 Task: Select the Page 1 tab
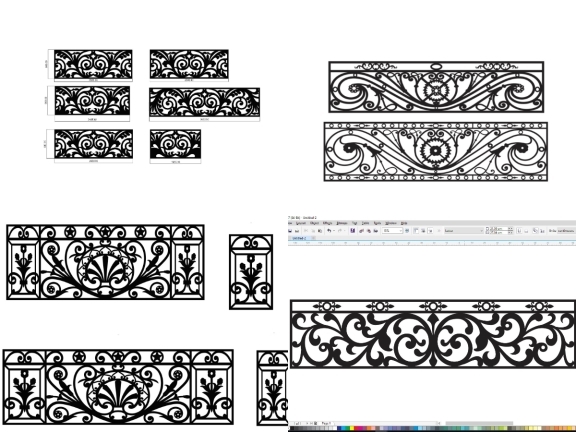coord(326,423)
